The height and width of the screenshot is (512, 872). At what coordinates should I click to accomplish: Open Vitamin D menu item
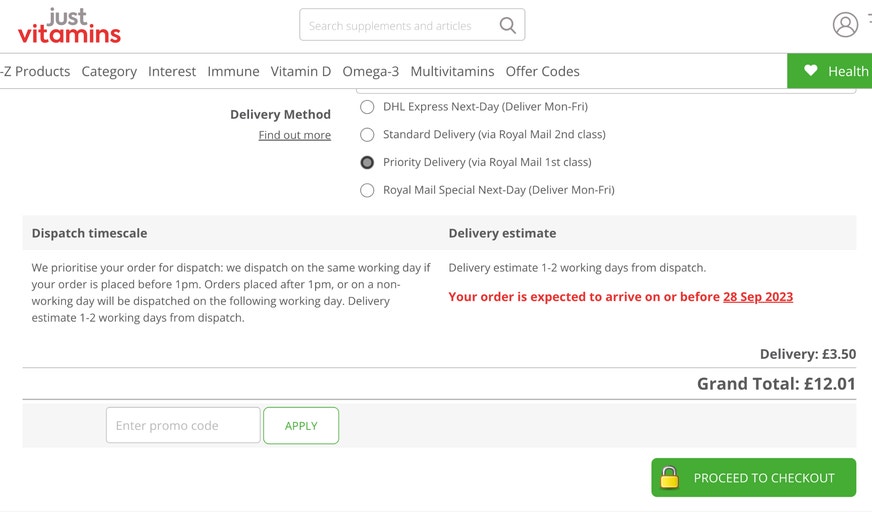click(x=300, y=71)
